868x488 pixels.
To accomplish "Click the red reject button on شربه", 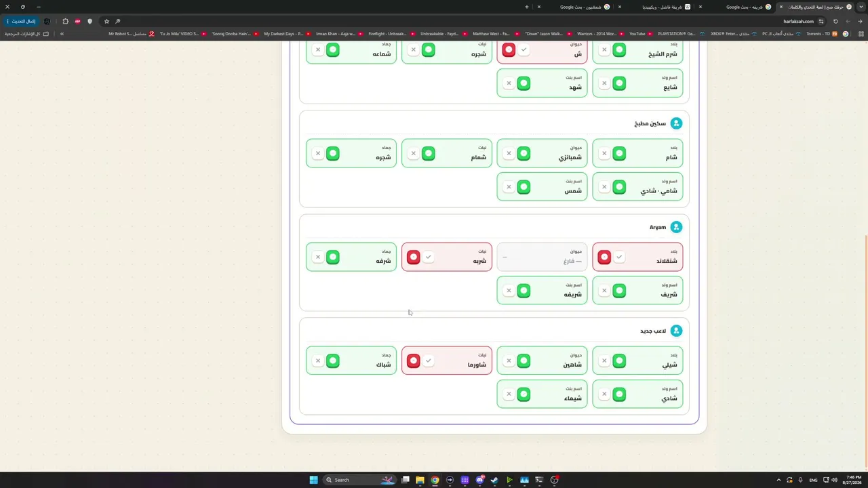I will (413, 257).
